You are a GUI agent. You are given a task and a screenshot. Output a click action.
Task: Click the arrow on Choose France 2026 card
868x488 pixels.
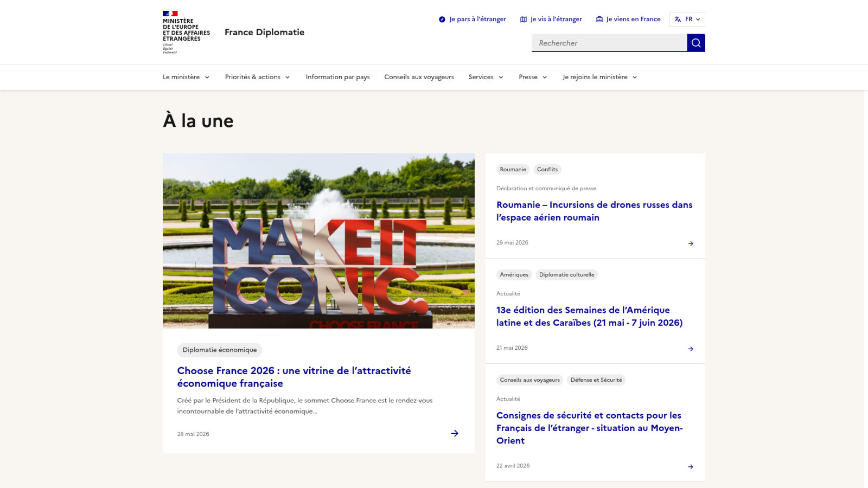(455, 433)
